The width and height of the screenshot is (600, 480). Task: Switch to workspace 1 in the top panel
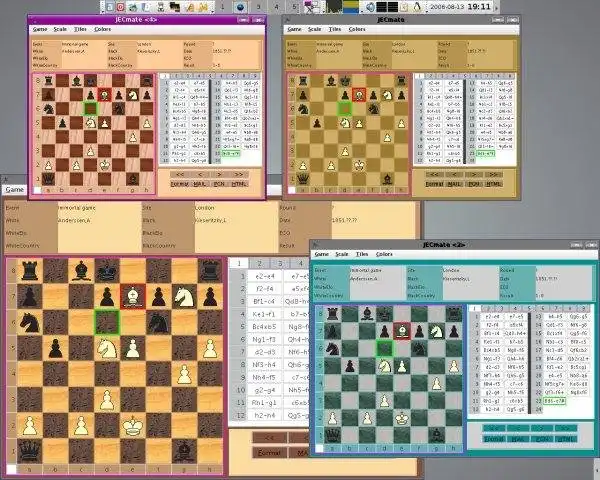[222, 7]
